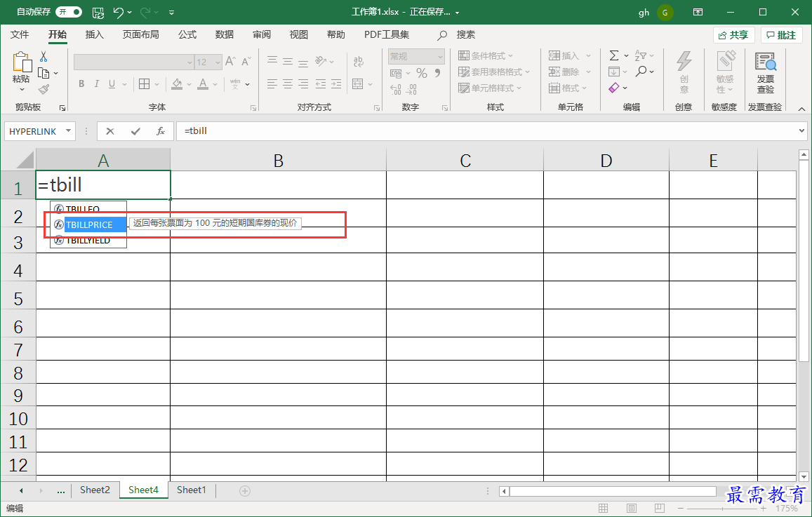
Task: Switch to the Sheet1 tab
Action: (x=192, y=490)
